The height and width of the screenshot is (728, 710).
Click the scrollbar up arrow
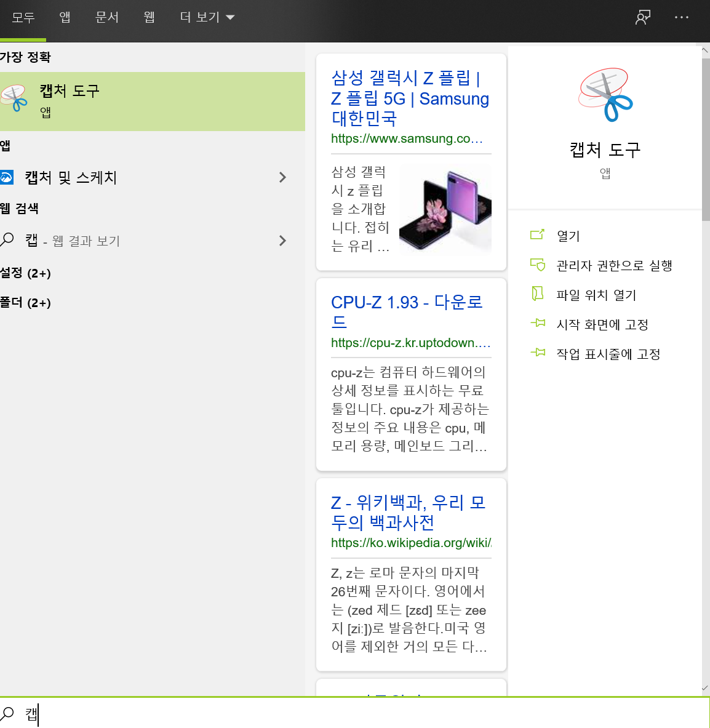click(x=705, y=50)
